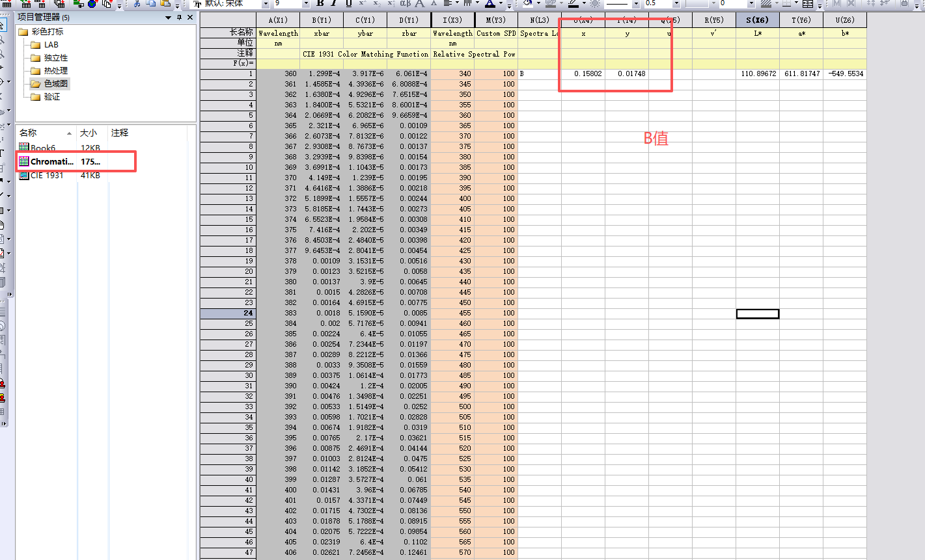Open the 独立性 folder
The height and width of the screenshot is (560, 925).
coord(49,57)
